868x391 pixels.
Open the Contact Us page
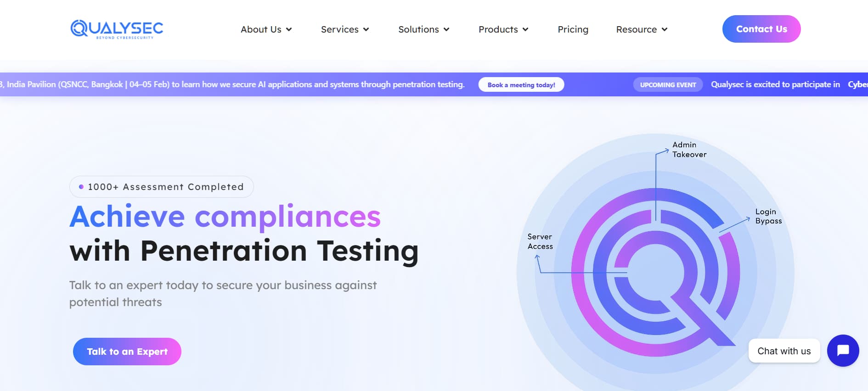pyautogui.click(x=761, y=28)
